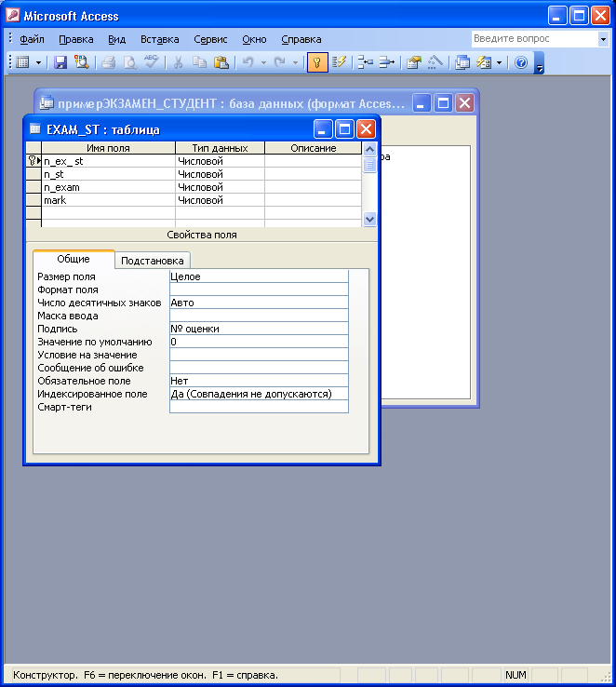Edit the Подпись value № оценки
Screen dimensions: 616x687
pyautogui.click(x=259, y=329)
